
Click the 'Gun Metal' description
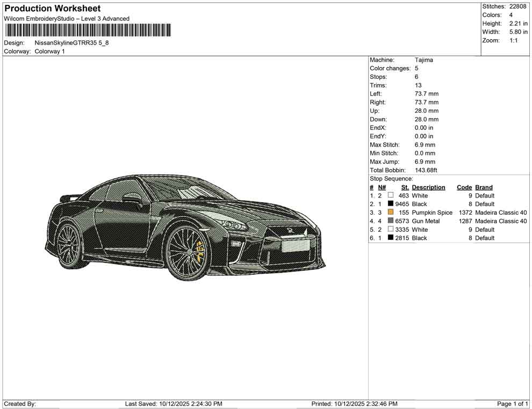[426, 221]
